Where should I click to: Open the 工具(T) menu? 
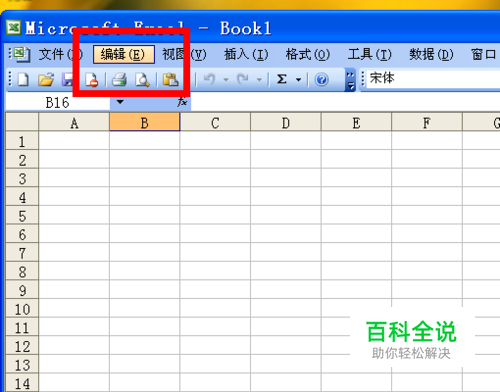[x=370, y=54]
